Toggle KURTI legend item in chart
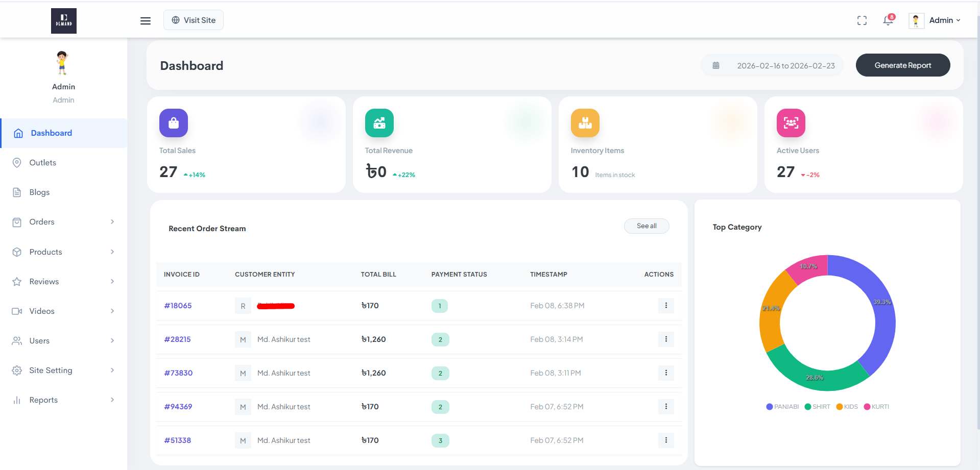 [x=876, y=407]
